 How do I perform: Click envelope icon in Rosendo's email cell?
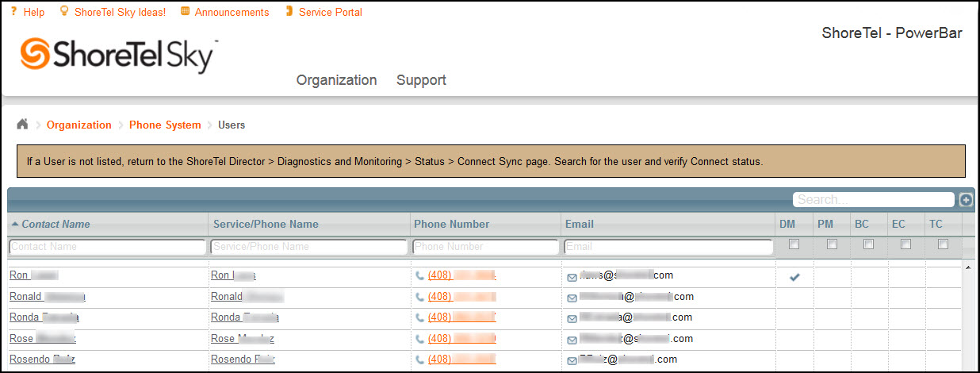(x=572, y=360)
